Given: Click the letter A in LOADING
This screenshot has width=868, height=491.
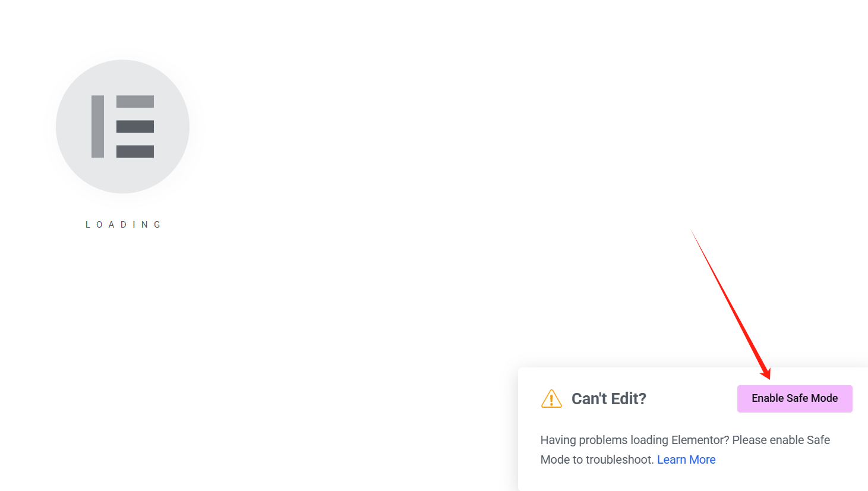Looking at the screenshot, I should point(111,225).
